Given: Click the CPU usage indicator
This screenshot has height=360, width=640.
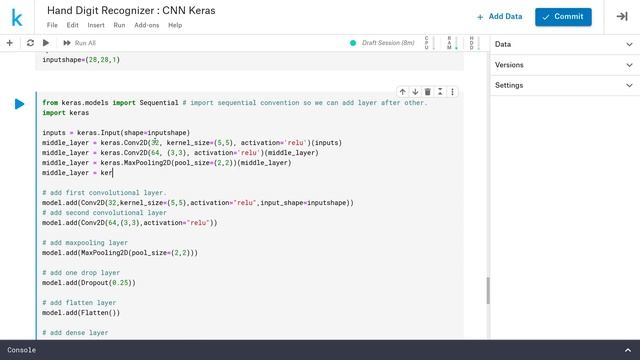Looking at the screenshot, I should pyautogui.click(x=429, y=43).
